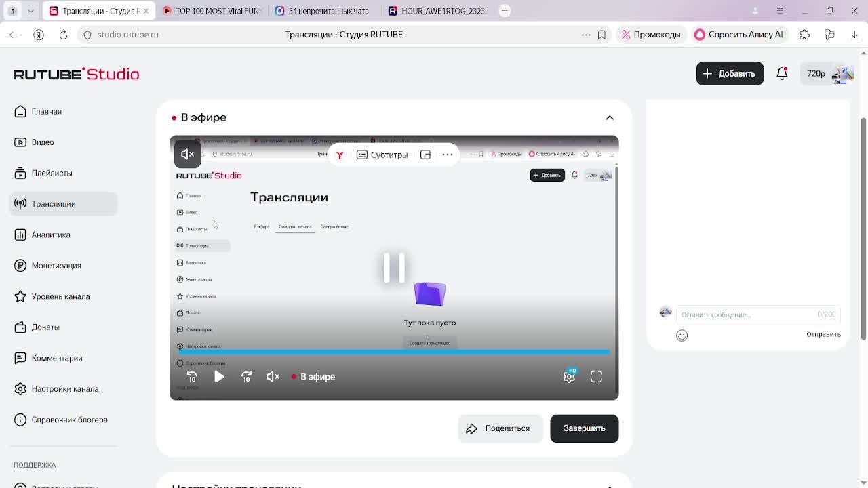The width and height of the screenshot is (868, 488).
Task: Click the site info icon in address bar
Action: (x=87, y=35)
